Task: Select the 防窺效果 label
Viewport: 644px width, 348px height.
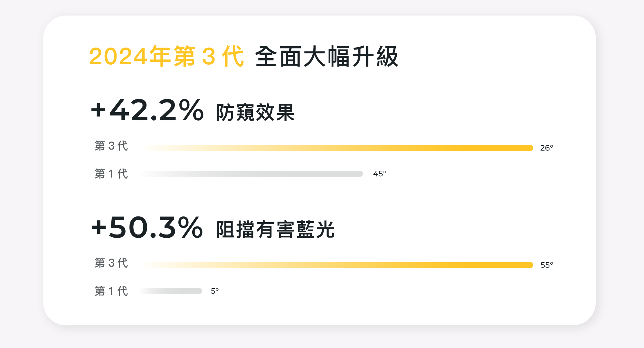Action: 255,113
